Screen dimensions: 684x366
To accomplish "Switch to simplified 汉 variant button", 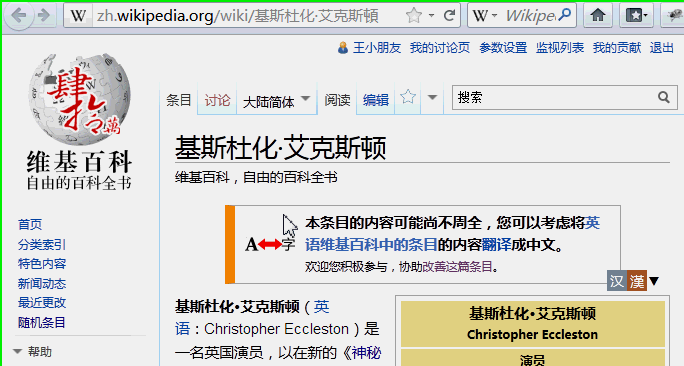I will pos(617,280).
